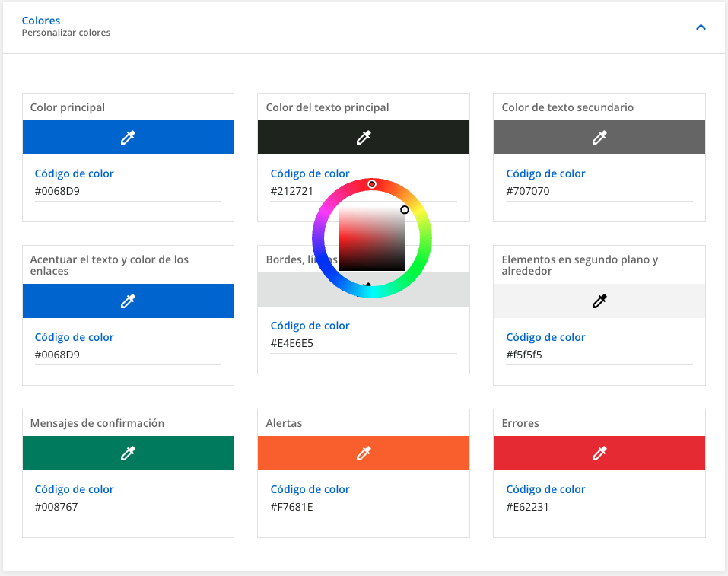Click the Errores color eyedropper

[599, 453]
